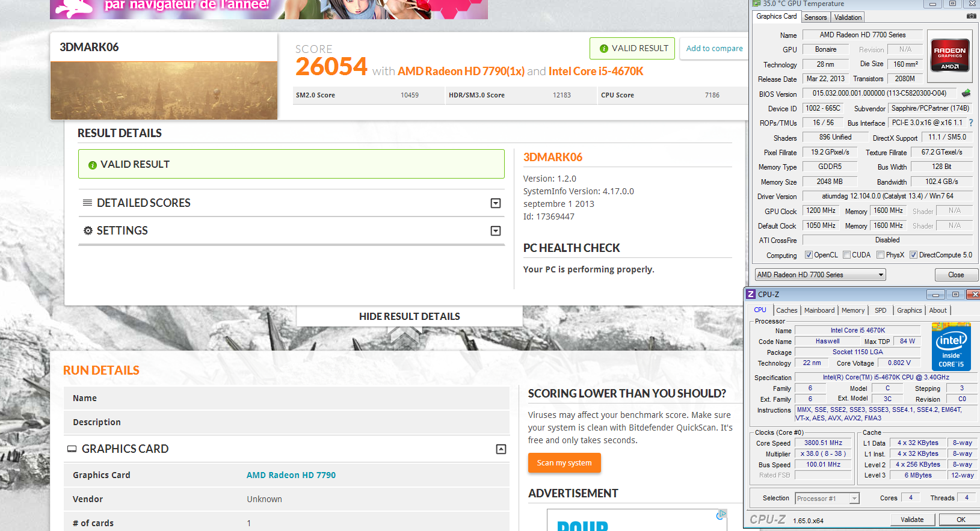This screenshot has height=531, width=980.
Task: Click Core Speed value 3800.51 MHz
Action: (823, 443)
